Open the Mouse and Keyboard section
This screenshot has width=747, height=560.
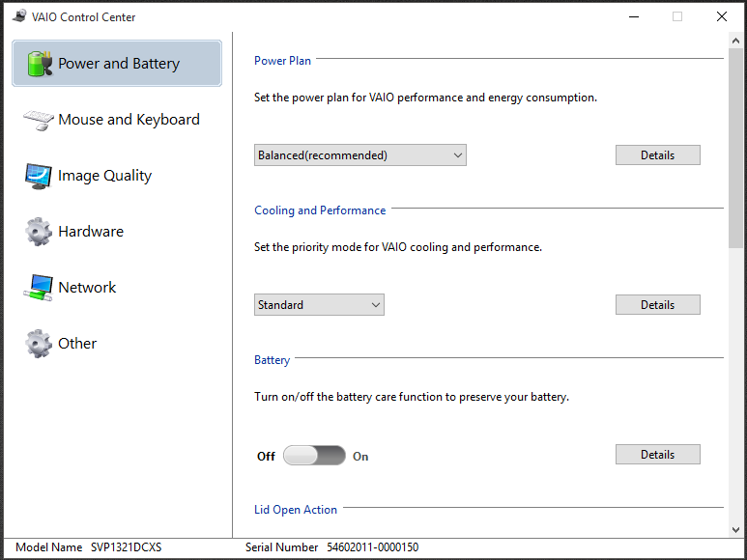117,120
